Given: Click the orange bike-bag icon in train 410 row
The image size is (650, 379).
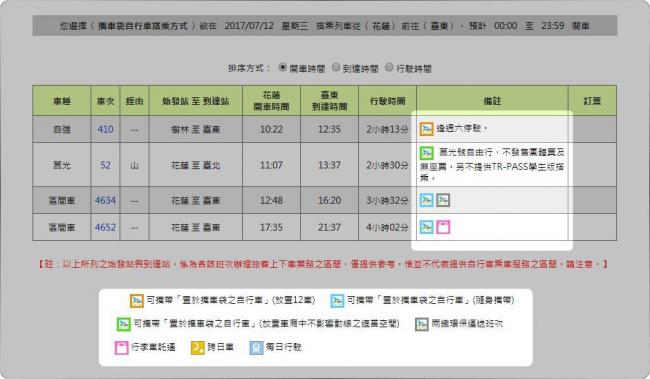Looking at the screenshot, I should [426, 129].
